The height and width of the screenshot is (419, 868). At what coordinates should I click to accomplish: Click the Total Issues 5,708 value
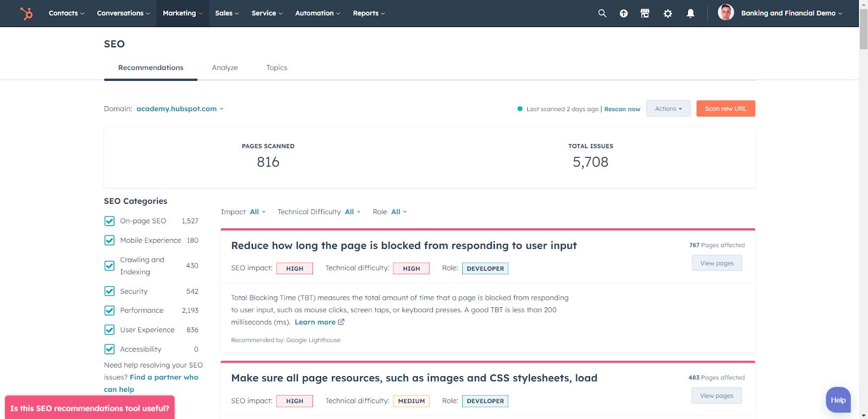coord(591,162)
